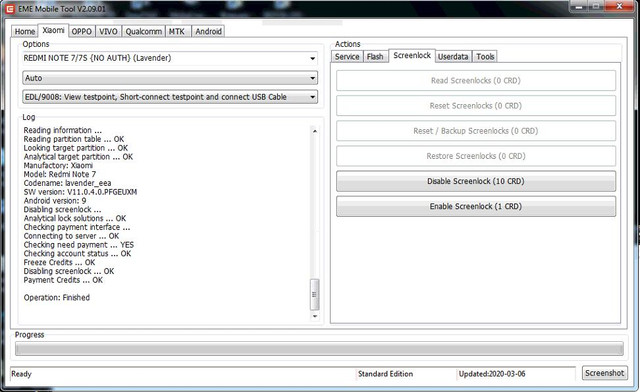Click 'Manufactory: Xiaomi' log entry
The width and height of the screenshot is (640, 392).
(58, 165)
